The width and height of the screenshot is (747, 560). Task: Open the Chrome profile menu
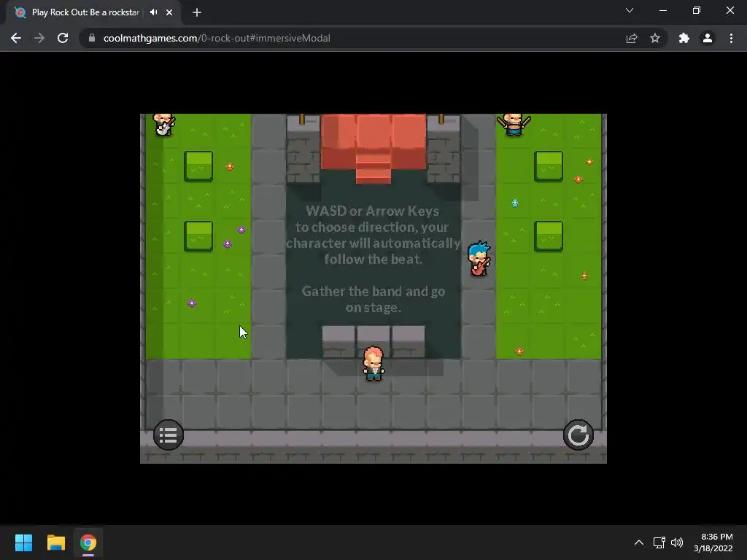coord(708,38)
